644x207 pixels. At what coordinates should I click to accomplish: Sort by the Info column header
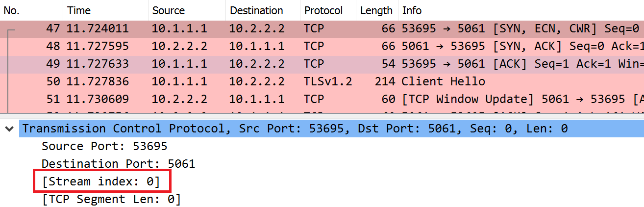tap(520, 10)
